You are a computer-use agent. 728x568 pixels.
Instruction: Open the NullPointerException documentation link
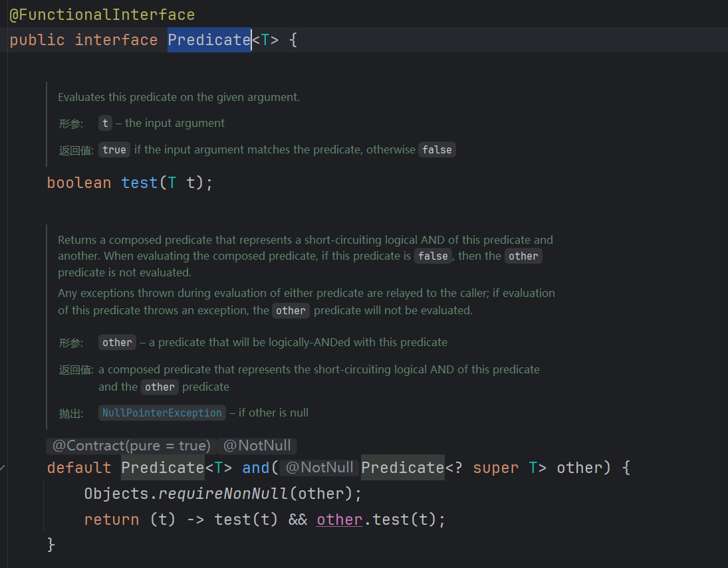[x=162, y=413]
